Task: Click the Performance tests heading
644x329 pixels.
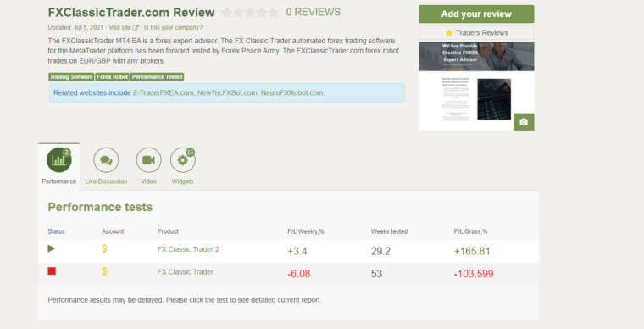Action: pos(100,207)
